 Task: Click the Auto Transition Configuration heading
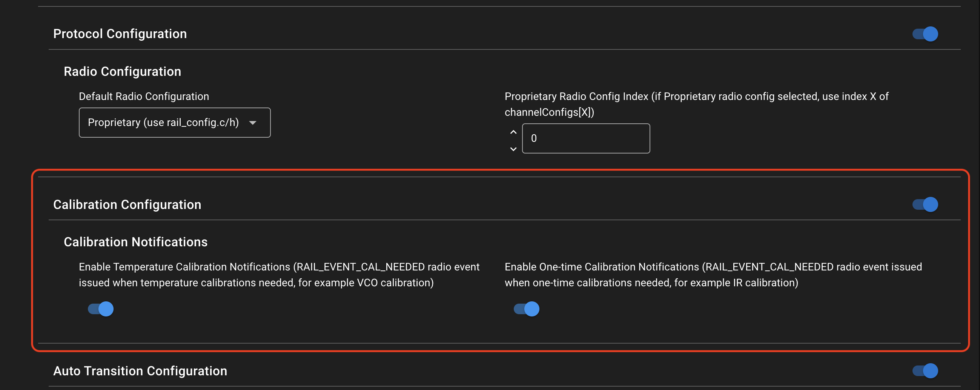[x=140, y=370]
